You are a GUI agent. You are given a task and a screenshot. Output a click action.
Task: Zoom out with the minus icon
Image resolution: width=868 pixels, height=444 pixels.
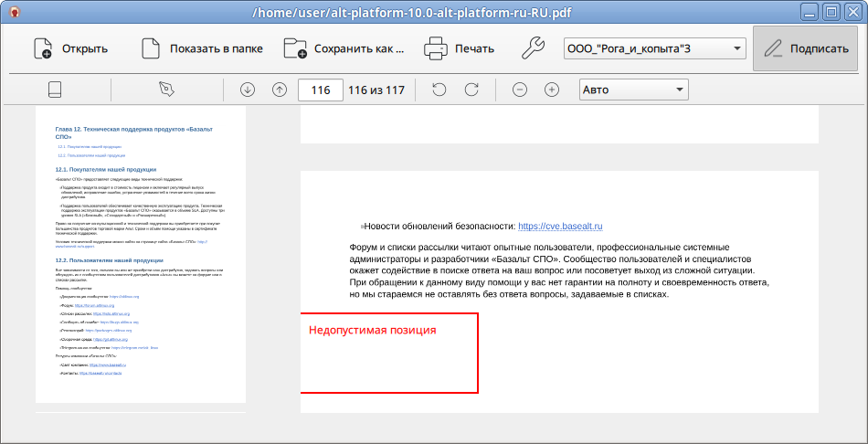(x=519, y=90)
